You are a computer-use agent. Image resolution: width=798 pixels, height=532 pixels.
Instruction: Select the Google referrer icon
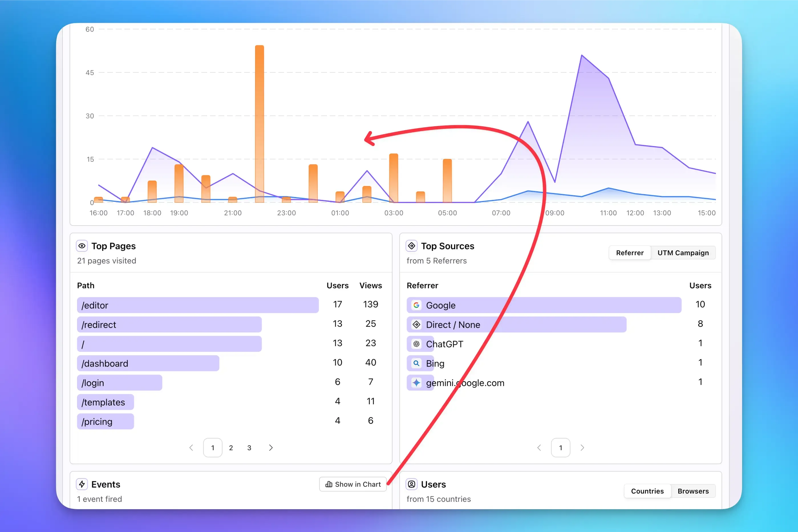pyautogui.click(x=416, y=305)
